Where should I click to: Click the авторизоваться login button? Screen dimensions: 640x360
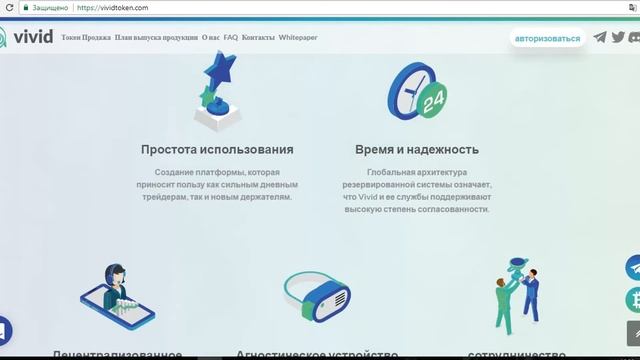tap(547, 38)
